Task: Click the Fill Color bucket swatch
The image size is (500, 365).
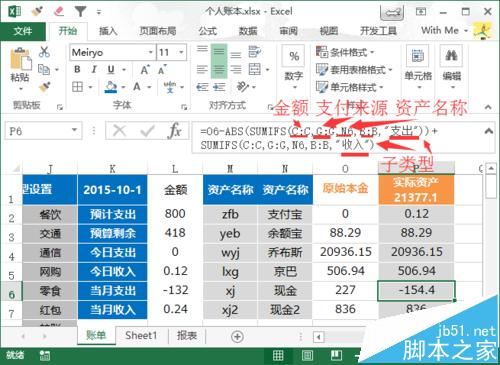Action: tap(111, 87)
